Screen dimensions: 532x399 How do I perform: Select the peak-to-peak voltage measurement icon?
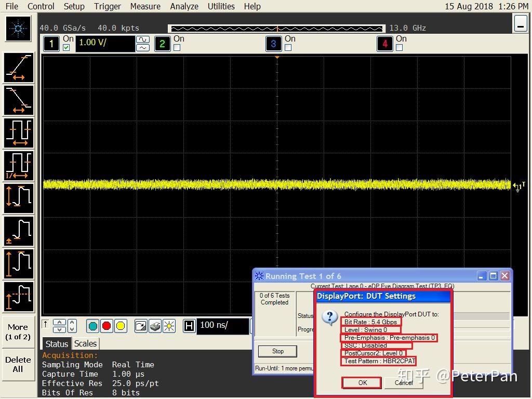(x=19, y=198)
